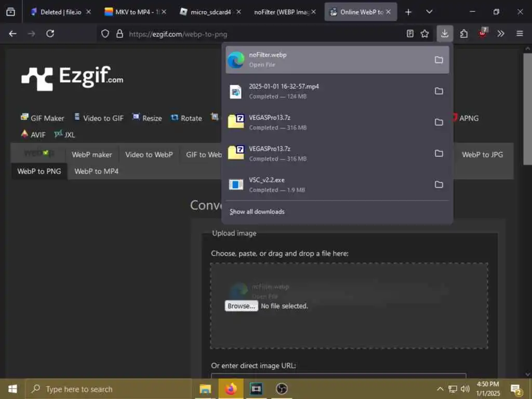The height and width of the screenshot is (399, 532).
Task: Open Firefox View in the tab bar
Action: [x=10, y=12]
